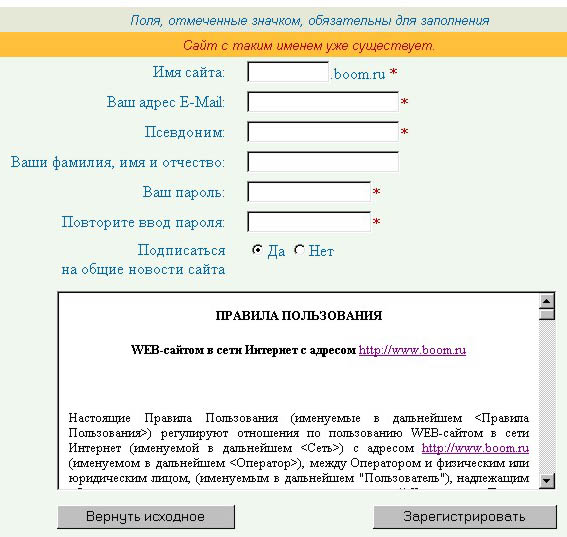The width and height of the screenshot is (567, 537).
Task: Focus the E-Mail address field
Action: pos(323,102)
